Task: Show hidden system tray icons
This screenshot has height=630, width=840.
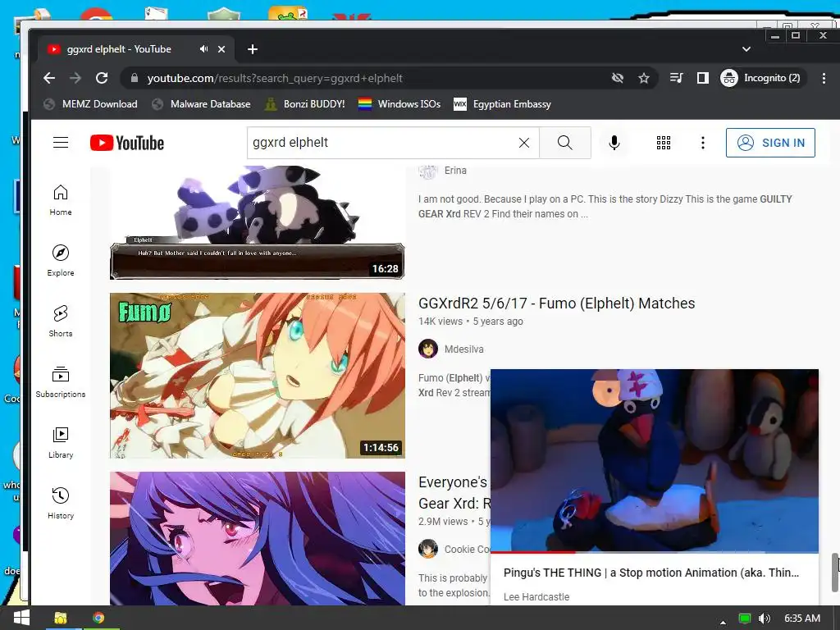Action: click(x=723, y=622)
